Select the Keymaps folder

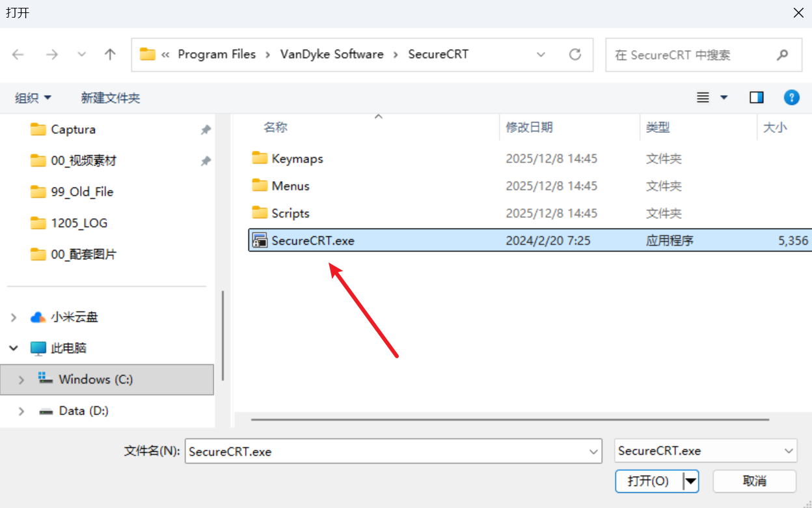click(297, 158)
